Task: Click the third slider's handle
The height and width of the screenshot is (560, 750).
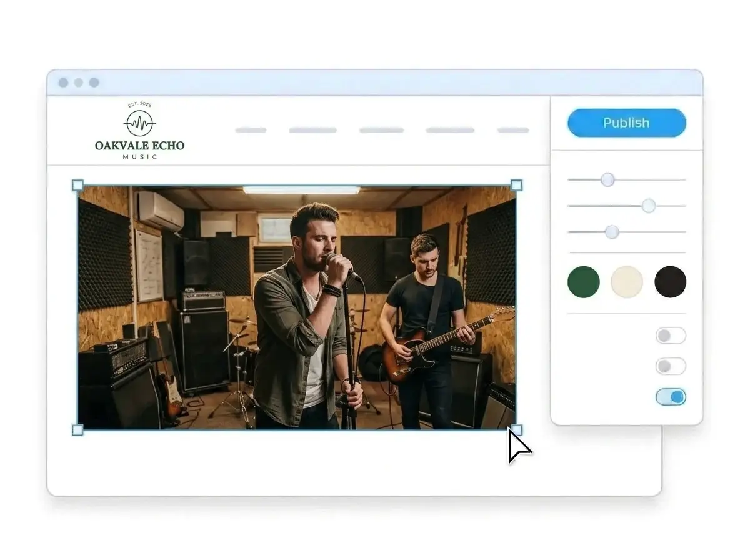Action: [612, 232]
